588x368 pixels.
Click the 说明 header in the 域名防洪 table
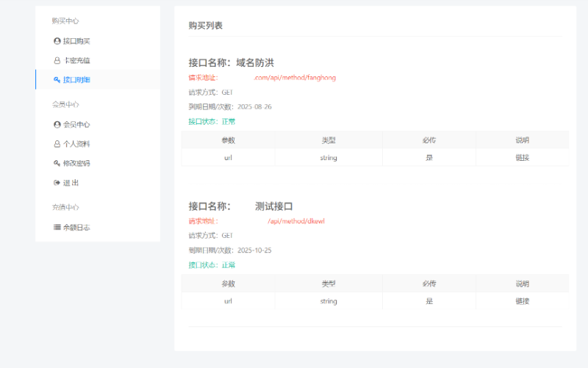523,140
